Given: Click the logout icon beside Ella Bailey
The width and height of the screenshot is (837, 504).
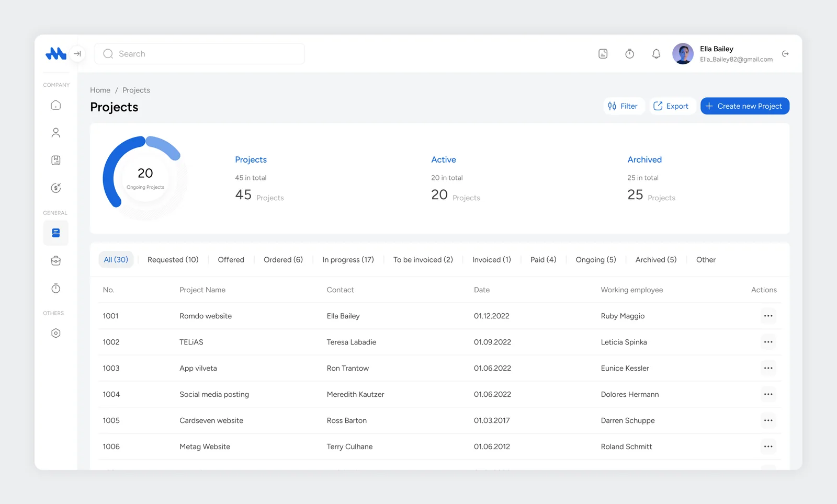Looking at the screenshot, I should pos(785,53).
